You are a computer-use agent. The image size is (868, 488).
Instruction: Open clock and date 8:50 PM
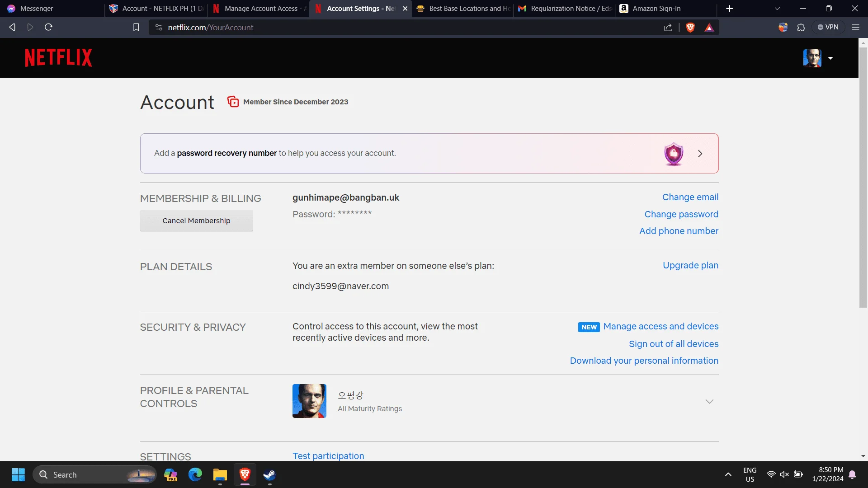[827, 474]
